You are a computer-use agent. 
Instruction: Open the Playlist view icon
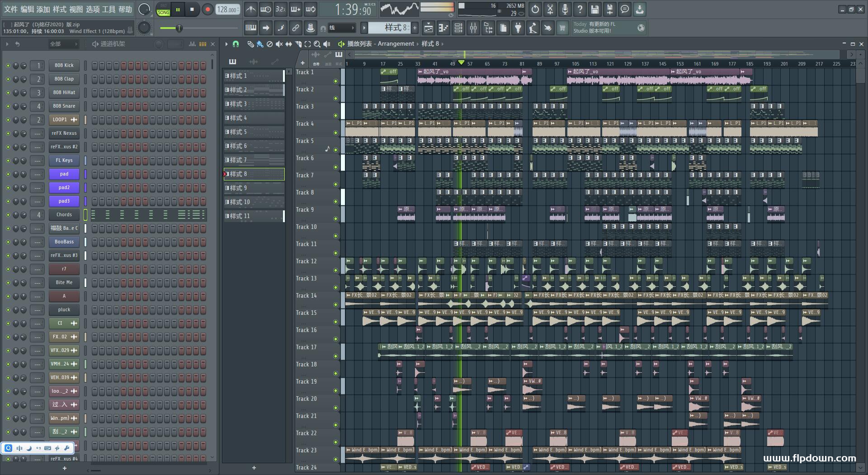click(x=428, y=28)
